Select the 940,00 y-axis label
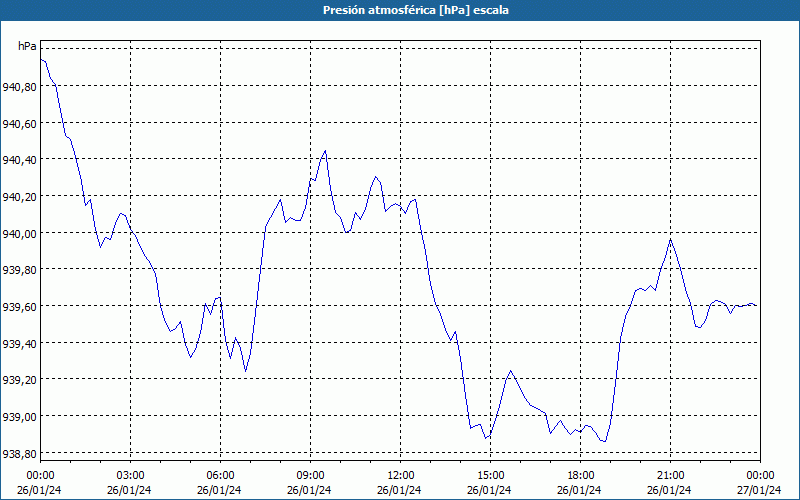This screenshot has height=500, width=800. tap(19, 234)
